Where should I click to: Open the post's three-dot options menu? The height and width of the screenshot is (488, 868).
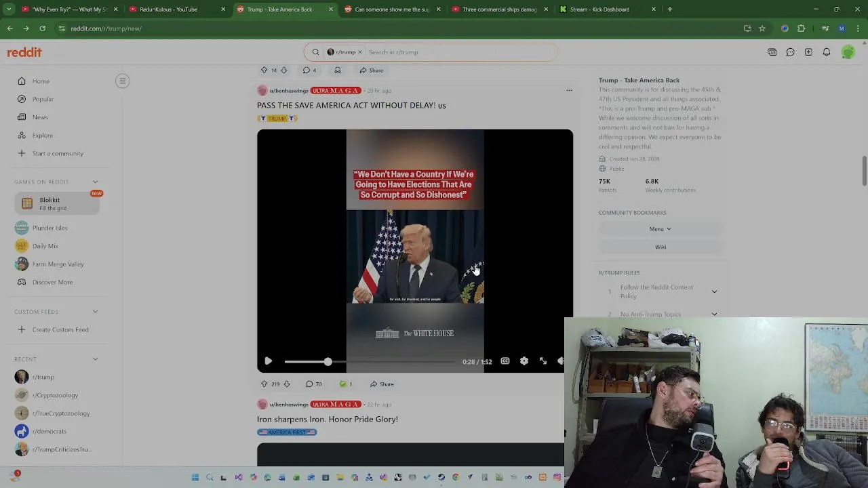point(569,90)
